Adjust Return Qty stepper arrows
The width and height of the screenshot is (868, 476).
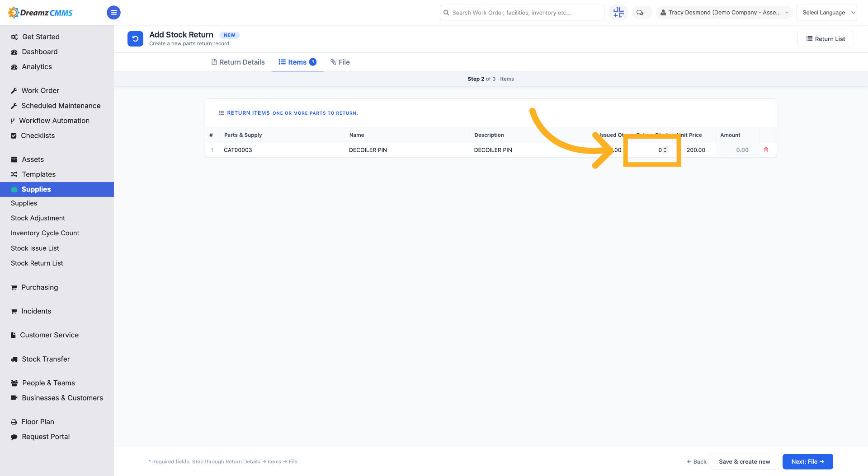[x=665, y=150]
